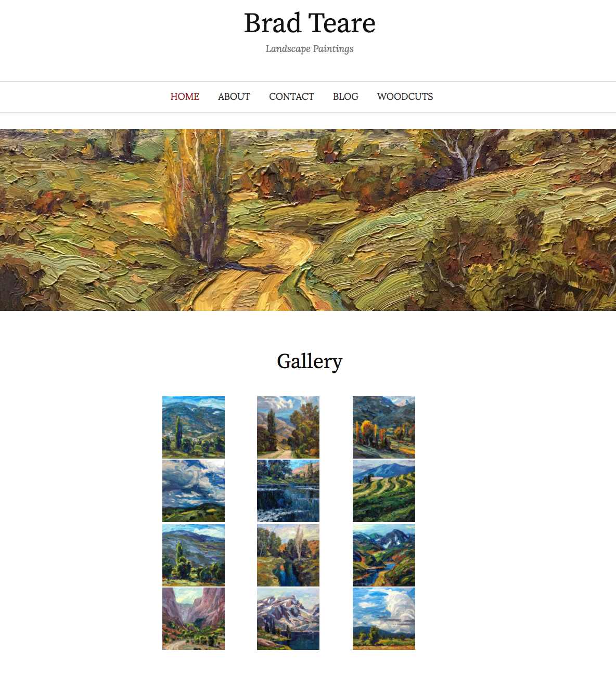The width and height of the screenshot is (616, 678).
Task: Open the WOODCUTS menu link
Action: 405,97
